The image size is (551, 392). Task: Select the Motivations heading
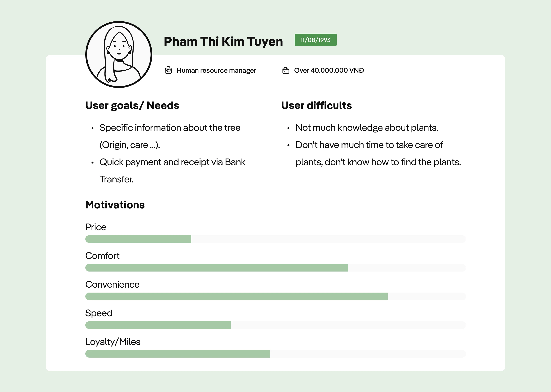tap(115, 205)
